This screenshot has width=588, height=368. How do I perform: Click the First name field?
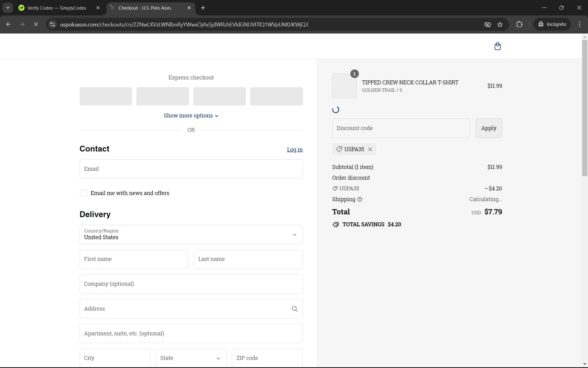pos(134,259)
